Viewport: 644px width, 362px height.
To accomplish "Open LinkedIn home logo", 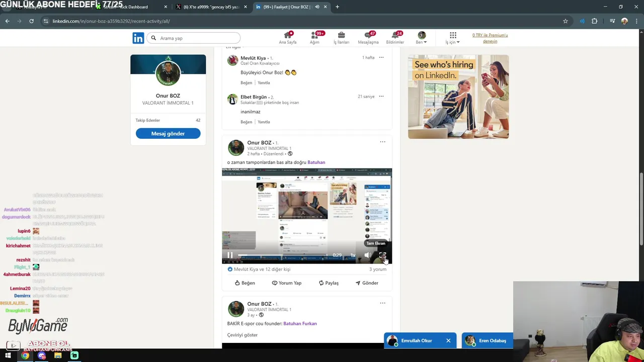I will pyautogui.click(x=138, y=38).
